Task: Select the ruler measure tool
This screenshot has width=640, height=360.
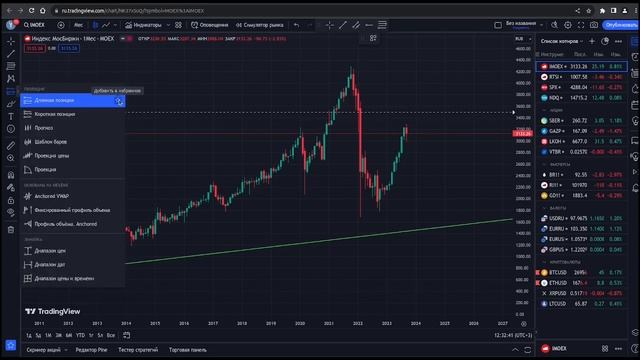Action: click(11, 145)
